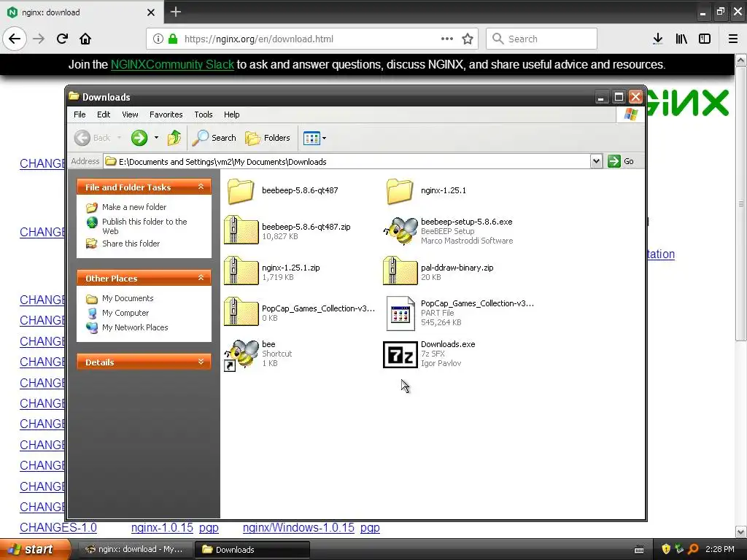Image resolution: width=747 pixels, height=560 pixels.
Task: Select the nginx: download browser tab
Action: point(81,12)
